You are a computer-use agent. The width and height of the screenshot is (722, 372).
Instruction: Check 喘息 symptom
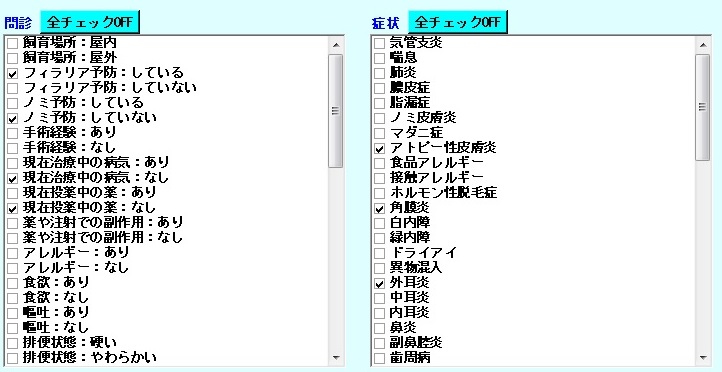tap(379, 58)
